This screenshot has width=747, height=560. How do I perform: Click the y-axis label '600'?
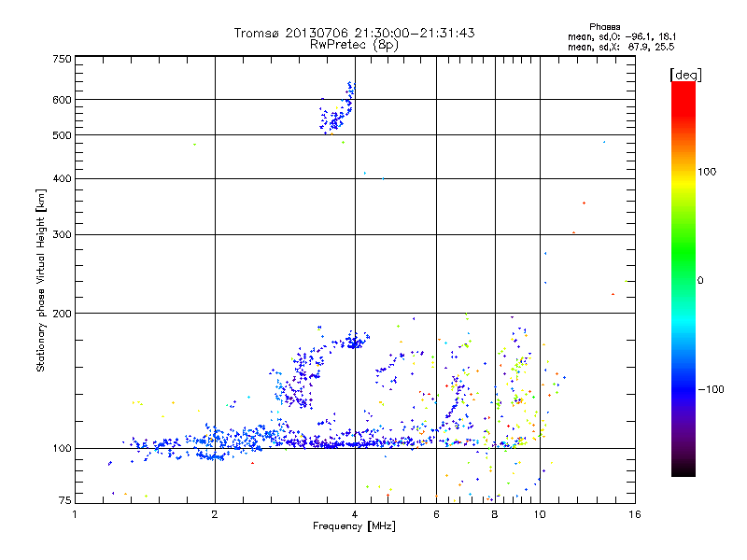pyautogui.click(x=62, y=100)
